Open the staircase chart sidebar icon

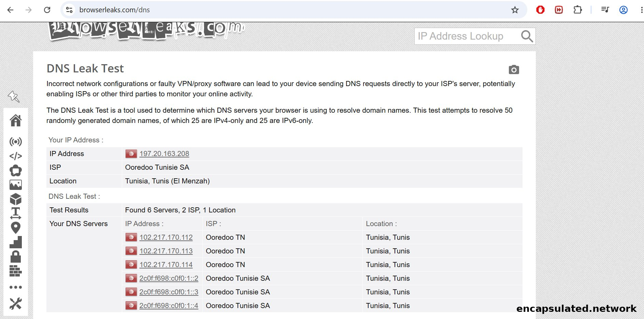pos(16,242)
